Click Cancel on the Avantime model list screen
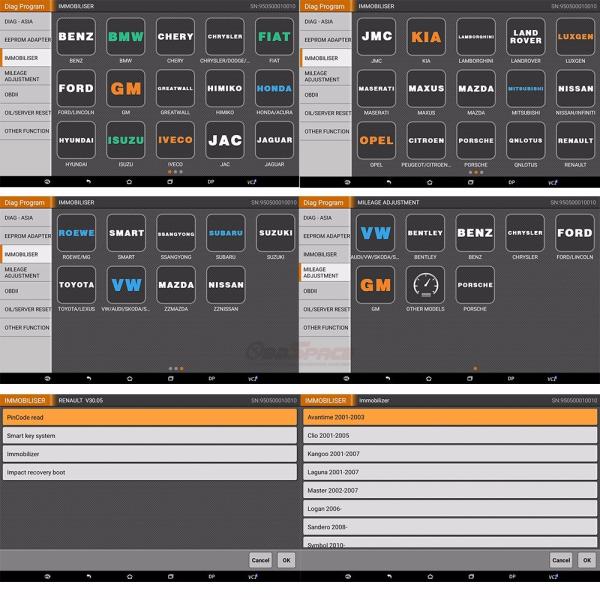600x600 pixels. click(561, 560)
